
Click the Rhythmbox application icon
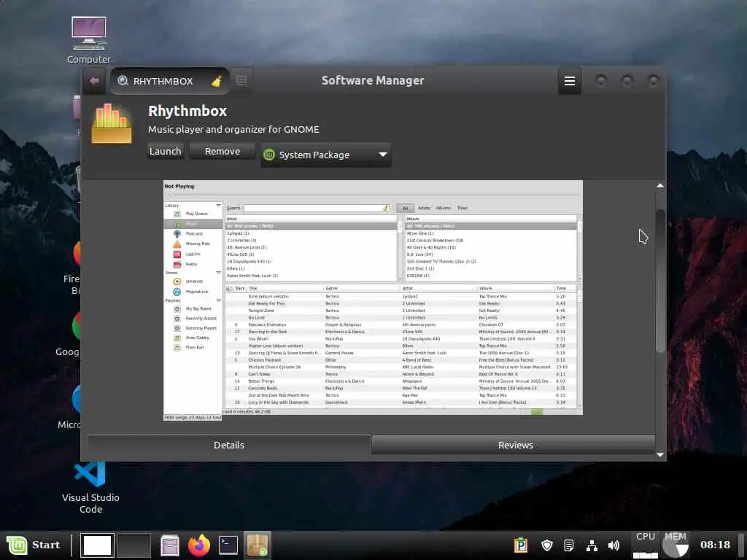[x=112, y=123]
